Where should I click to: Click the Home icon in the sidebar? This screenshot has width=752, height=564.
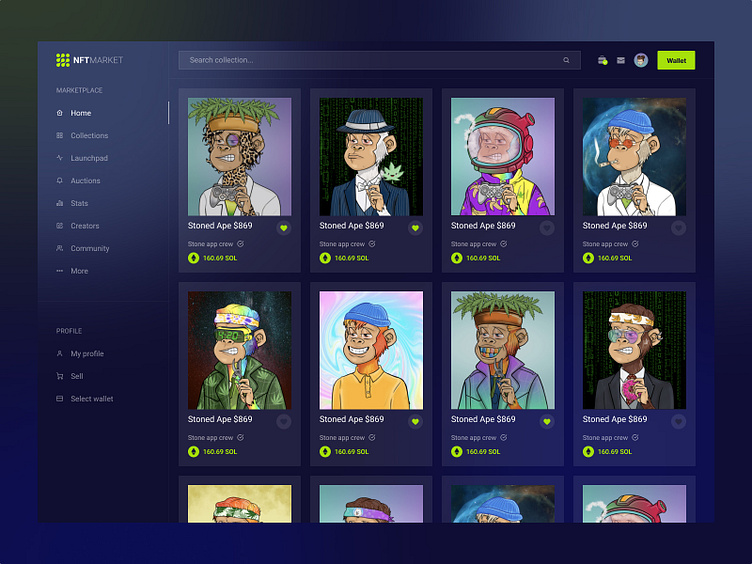[59, 113]
